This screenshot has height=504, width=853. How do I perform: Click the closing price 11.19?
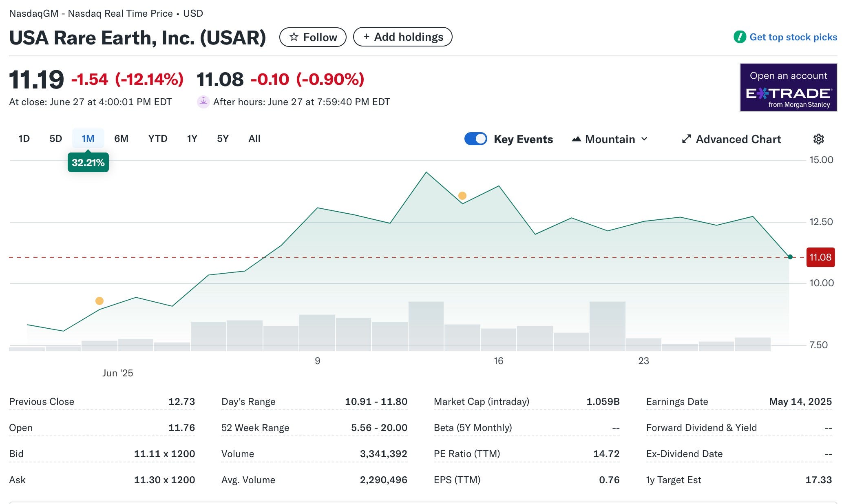point(36,79)
